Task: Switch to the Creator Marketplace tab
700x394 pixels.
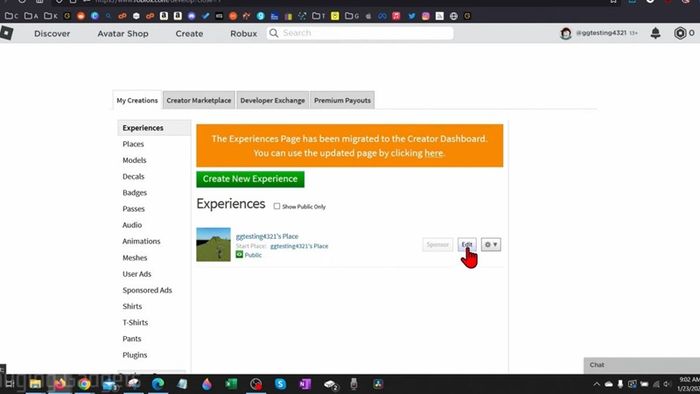Action: (x=199, y=100)
